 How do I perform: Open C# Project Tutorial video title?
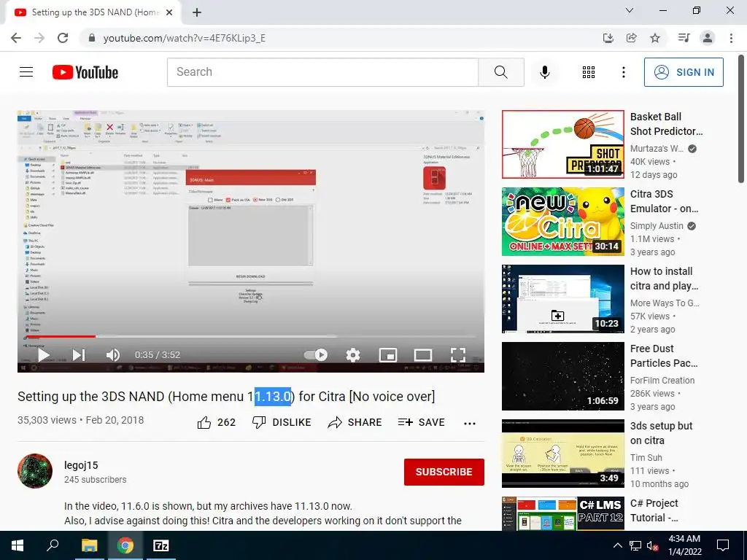(x=654, y=510)
